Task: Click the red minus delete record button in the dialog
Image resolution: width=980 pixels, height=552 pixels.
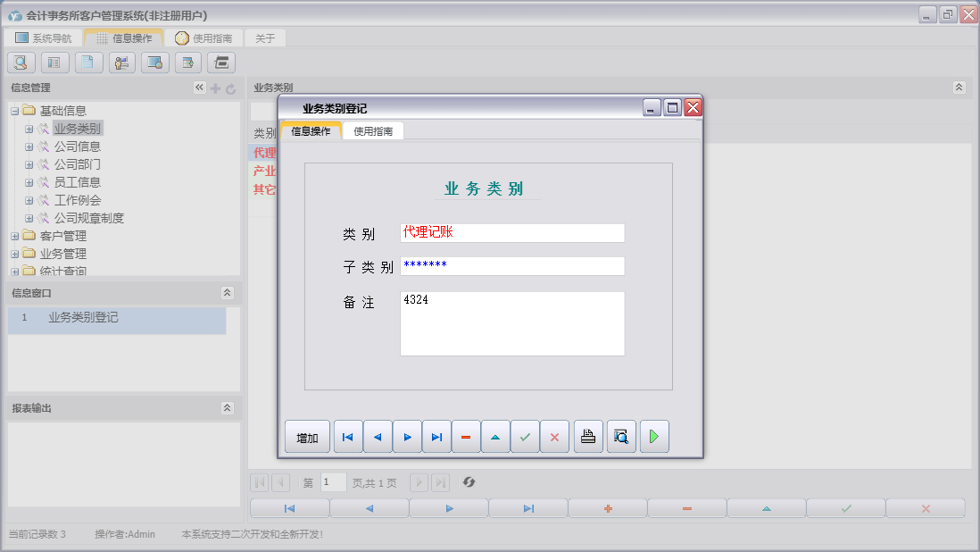Action: 466,437
